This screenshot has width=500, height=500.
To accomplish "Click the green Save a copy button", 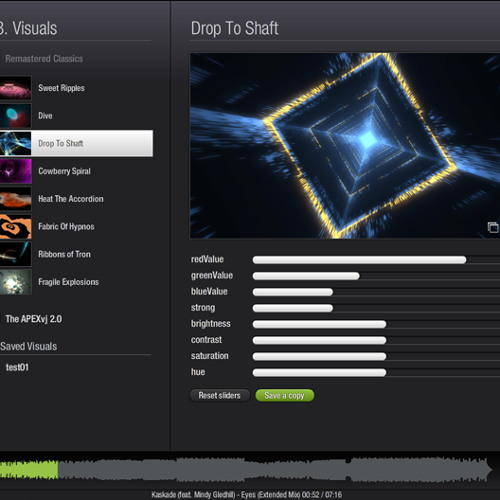I will click(x=284, y=395).
